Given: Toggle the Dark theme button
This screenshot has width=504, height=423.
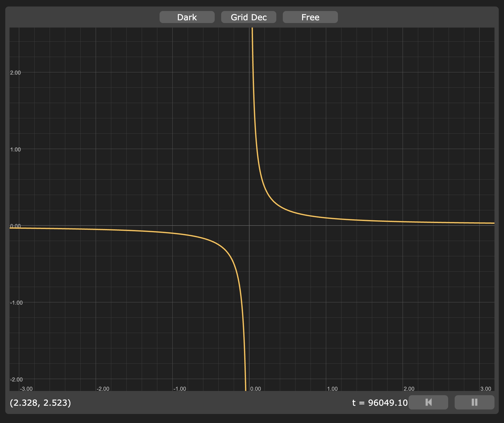Looking at the screenshot, I should pos(187,17).
